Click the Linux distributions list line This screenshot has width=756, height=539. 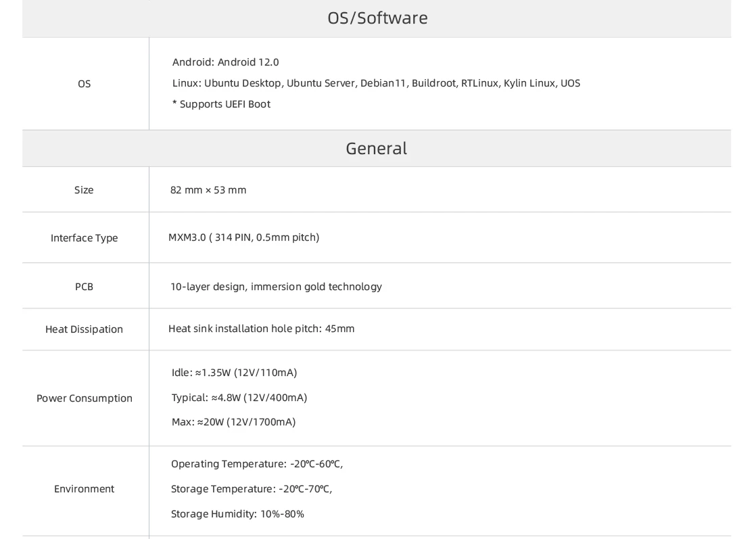click(x=376, y=83)
